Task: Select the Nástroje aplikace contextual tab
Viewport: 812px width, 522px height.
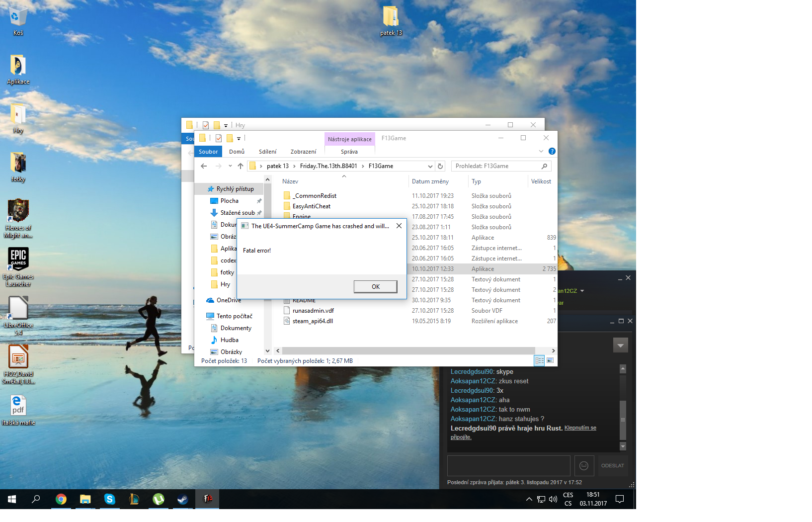Action: pos(349,139)
